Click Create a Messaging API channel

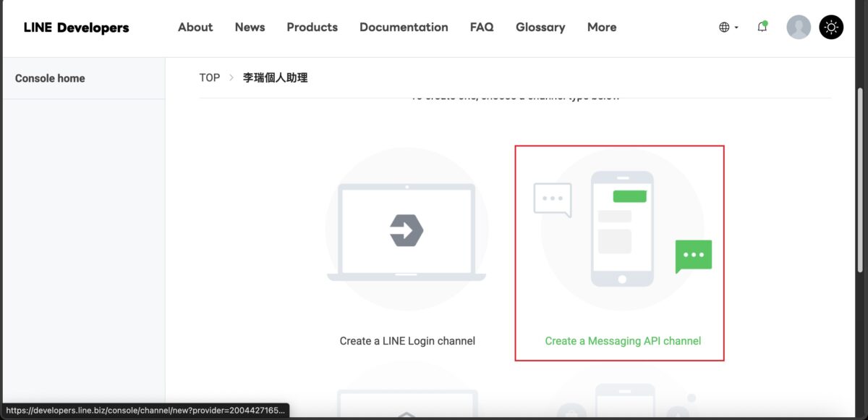pos(623,340)
